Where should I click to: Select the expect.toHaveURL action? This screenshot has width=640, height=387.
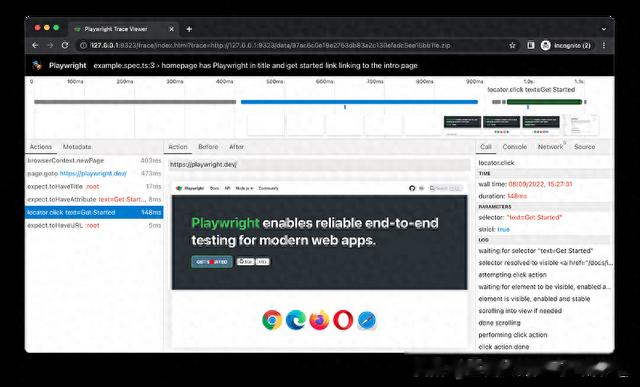[94, 225]
